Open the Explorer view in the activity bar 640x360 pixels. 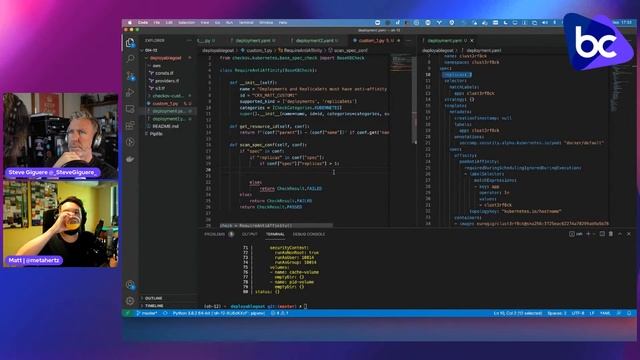[x=130, y=43]
